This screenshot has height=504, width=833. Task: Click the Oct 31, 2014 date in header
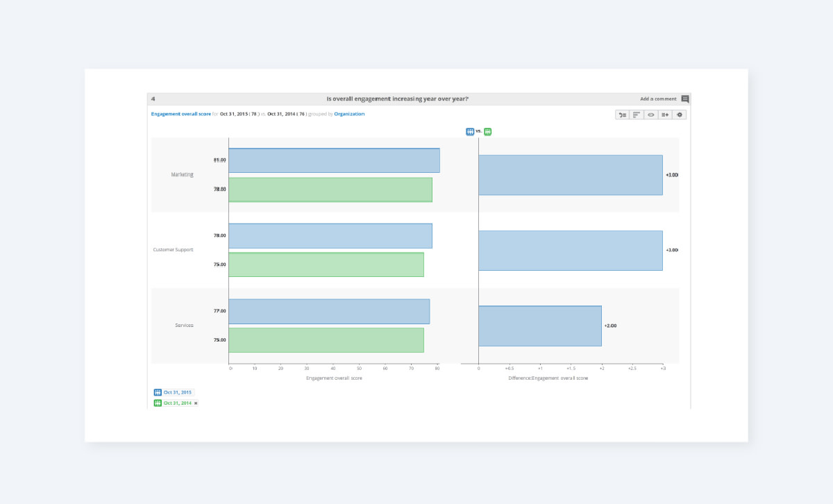click(282, 114)
